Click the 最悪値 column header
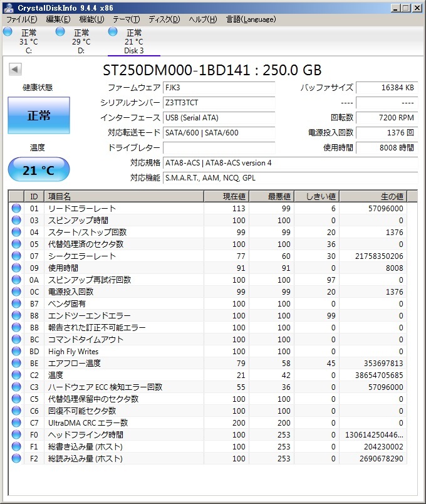Viewport: 426px width, 504px height. coord(272,196)
